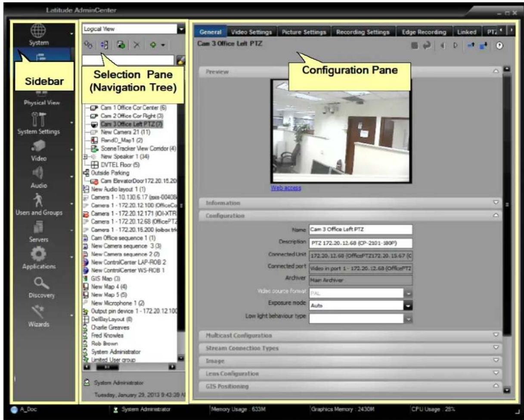Click the green save icon in the tree toolbar
This screenshot has width=524, height=420.
(x=121, y=44)
